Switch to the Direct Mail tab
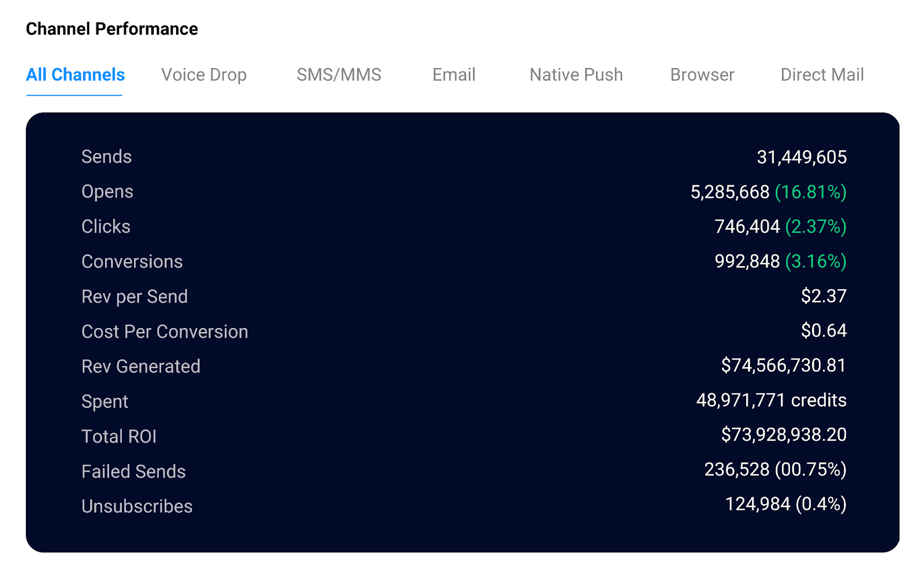Viewport: 924px width, 572px height. tap(822, 75)
